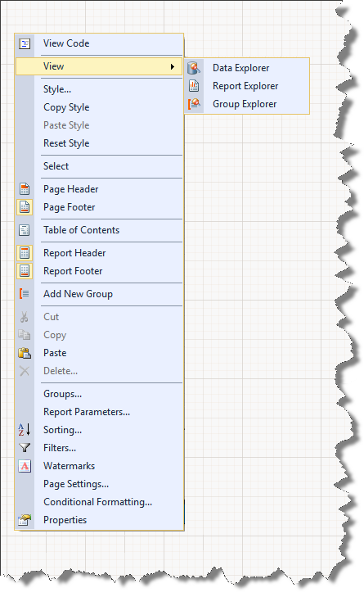Choose Style... from context menu
Image resolution: width=364 pixels, height=606 pixels.
(57, 89)
